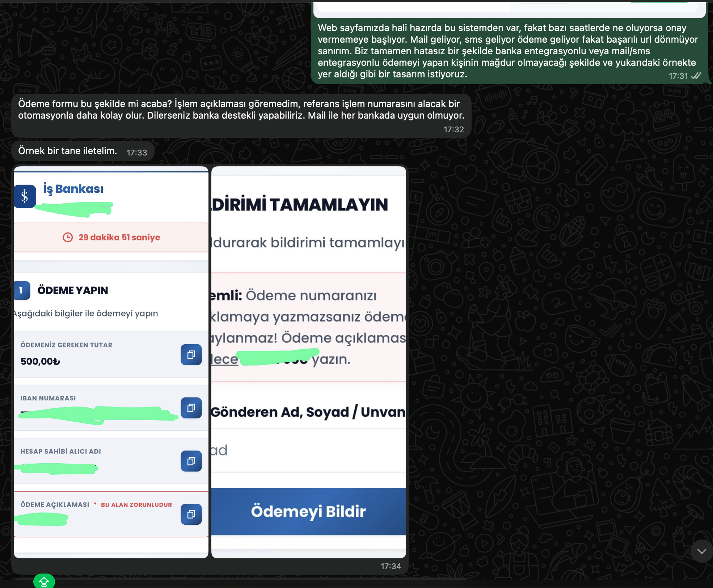Click the Gönderen Ad, Soyad input field
The width and height of the screenshot is (713, 588).
309,451
